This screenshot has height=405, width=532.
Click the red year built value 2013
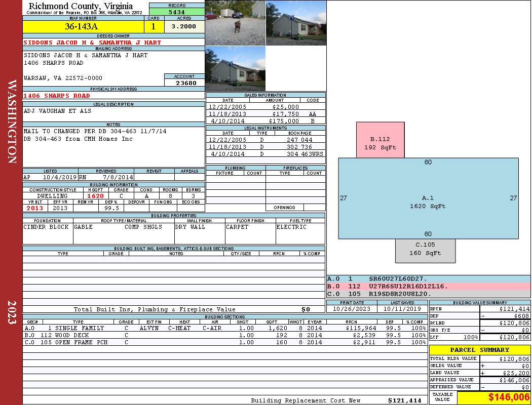[x=35, y=208]
